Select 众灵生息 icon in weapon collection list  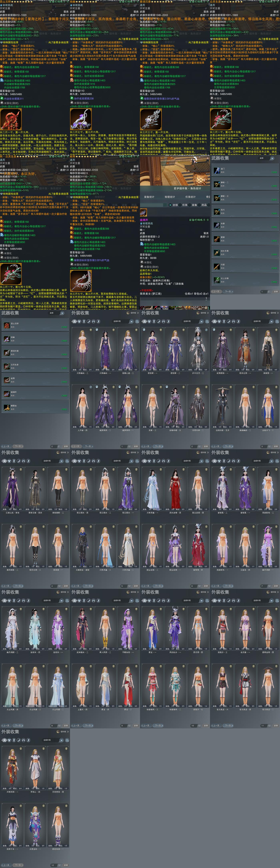click(6, 366)
